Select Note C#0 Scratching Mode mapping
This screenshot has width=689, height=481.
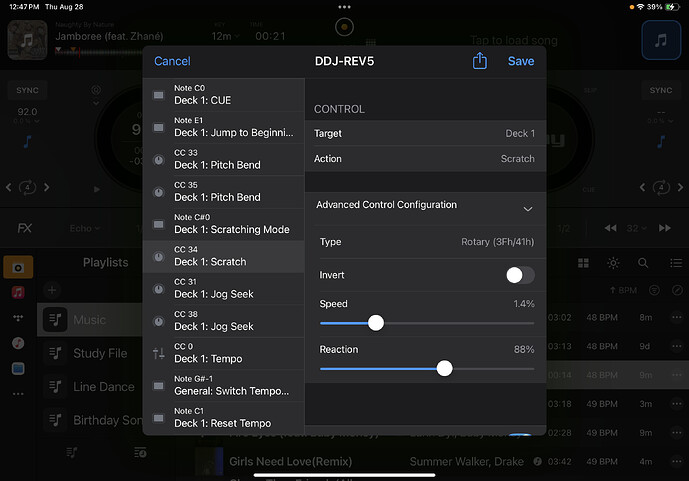tap(224, 224)
